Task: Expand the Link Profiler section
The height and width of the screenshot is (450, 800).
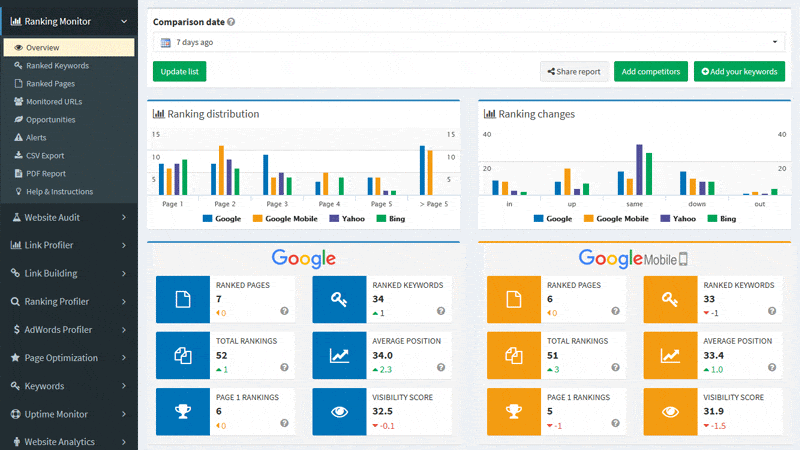Action: (x=69, y=245)
